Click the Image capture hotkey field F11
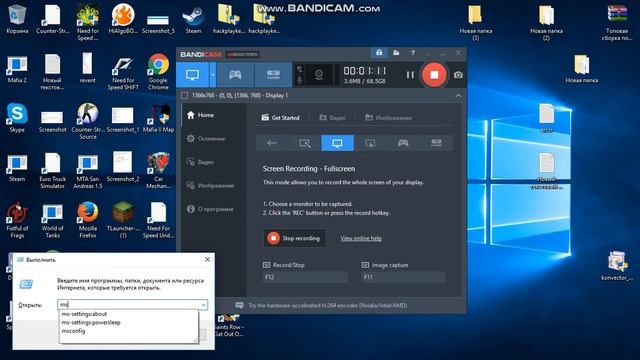 403,277
